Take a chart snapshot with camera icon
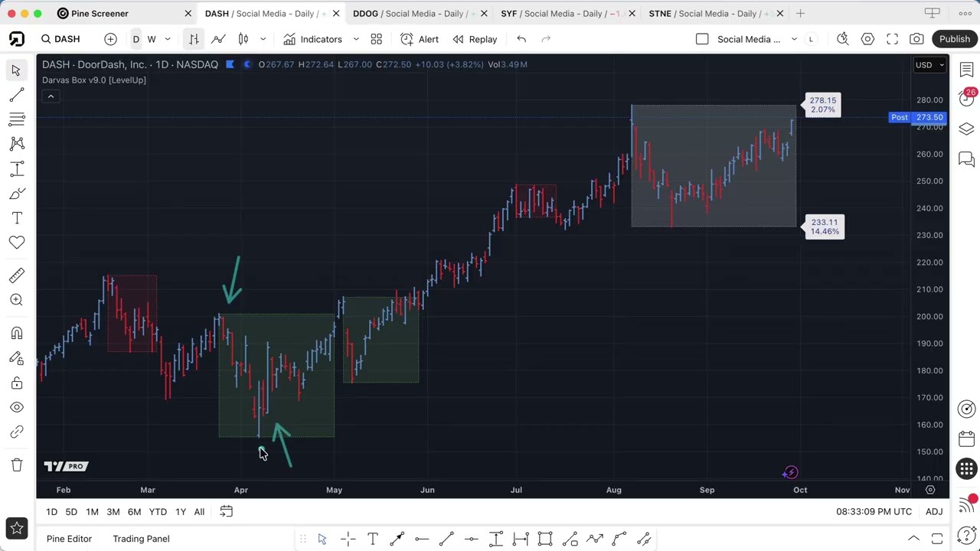The image size is (980, 551). tap(916, 39)
